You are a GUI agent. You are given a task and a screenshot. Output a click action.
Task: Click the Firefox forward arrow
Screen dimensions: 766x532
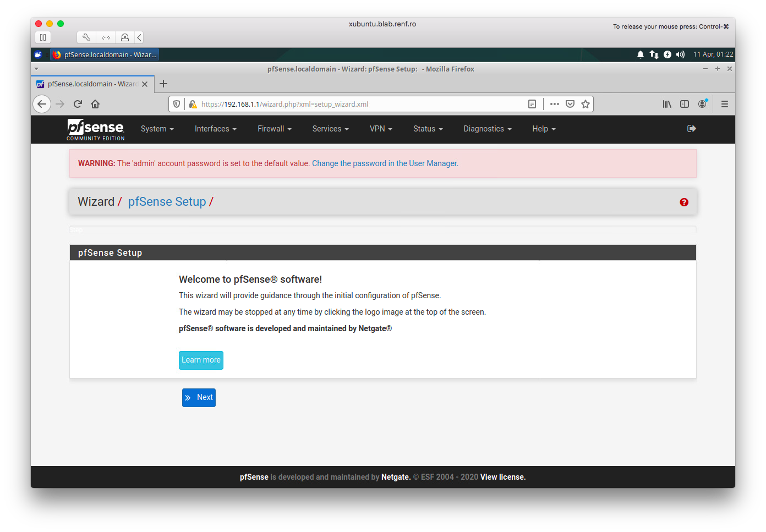pyautogui.click(x=60, y=104)
